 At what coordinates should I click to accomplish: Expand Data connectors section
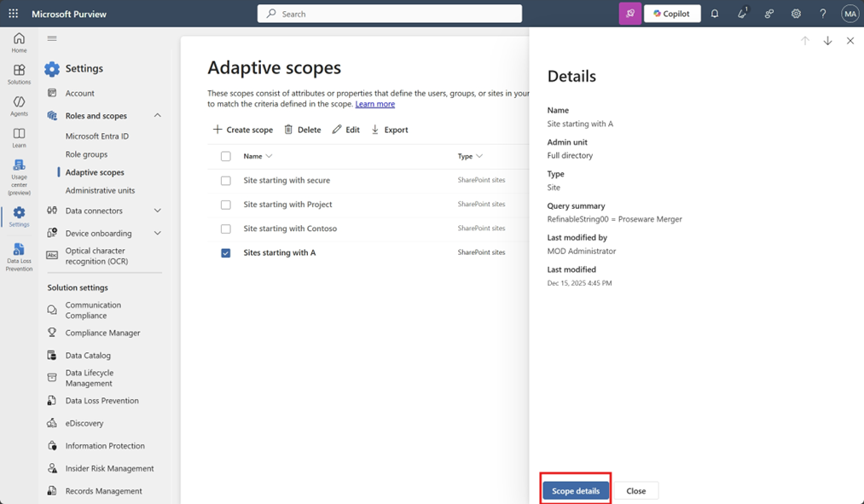point(158,211)
